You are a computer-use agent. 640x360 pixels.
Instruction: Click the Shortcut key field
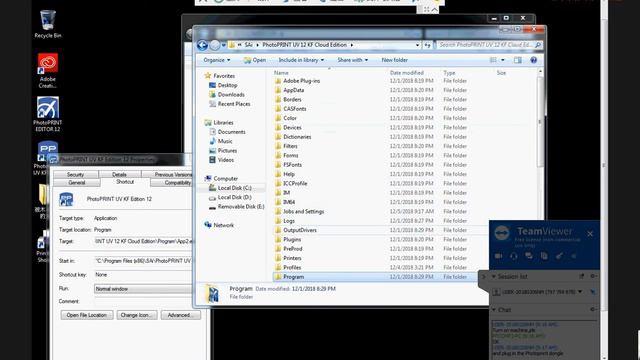pos(143,275)
